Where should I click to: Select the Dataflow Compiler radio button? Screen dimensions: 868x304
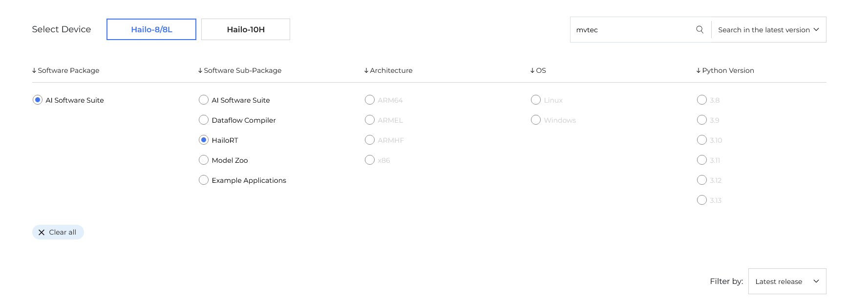(204, 120)
